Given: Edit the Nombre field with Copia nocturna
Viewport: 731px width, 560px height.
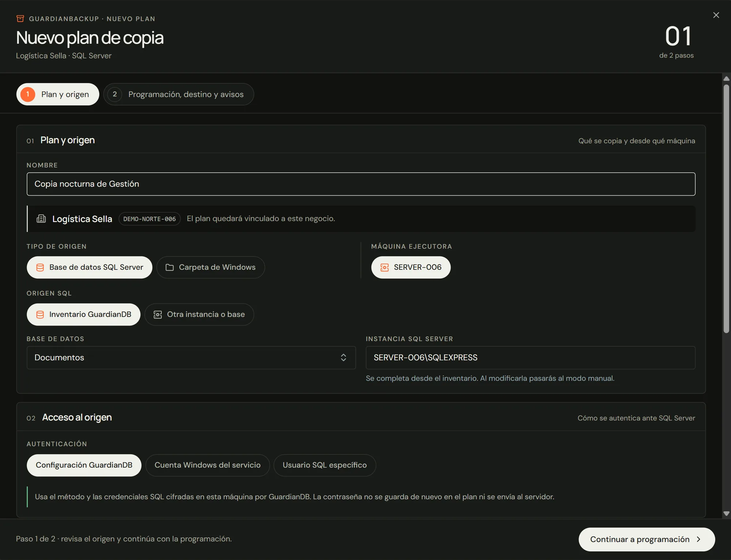Looking at the screenshot, I should point(361,184).
